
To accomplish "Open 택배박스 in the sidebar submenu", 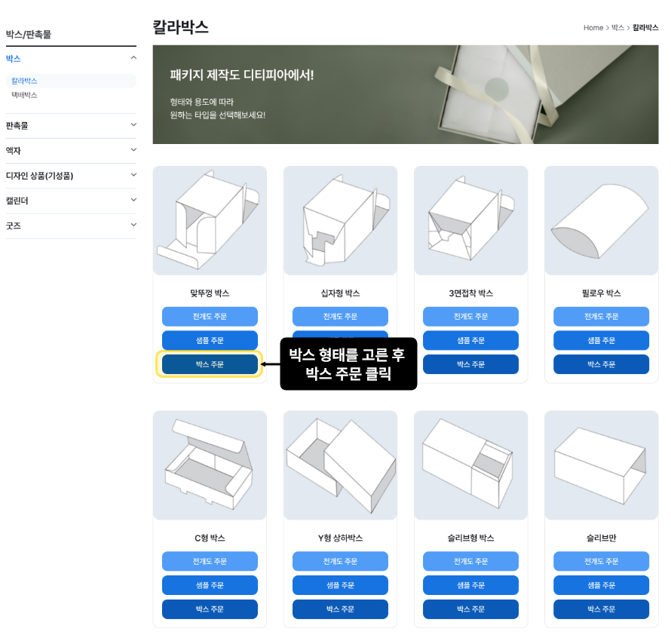I will 24,95.
